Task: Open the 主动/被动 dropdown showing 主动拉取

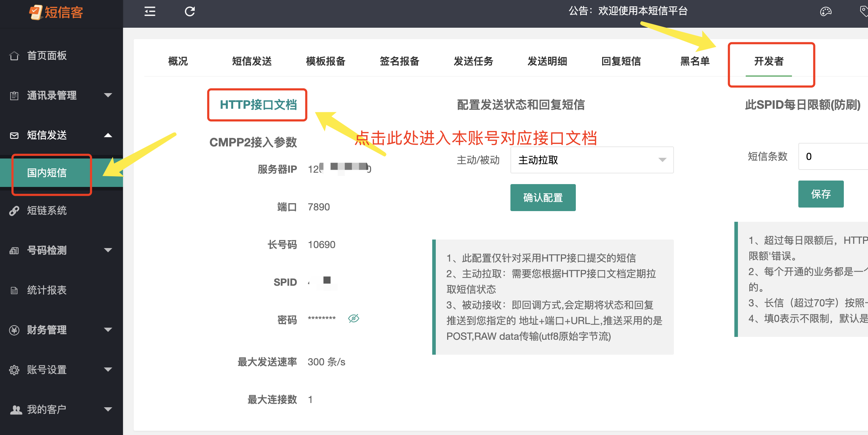Action: [x=592, y=160]
